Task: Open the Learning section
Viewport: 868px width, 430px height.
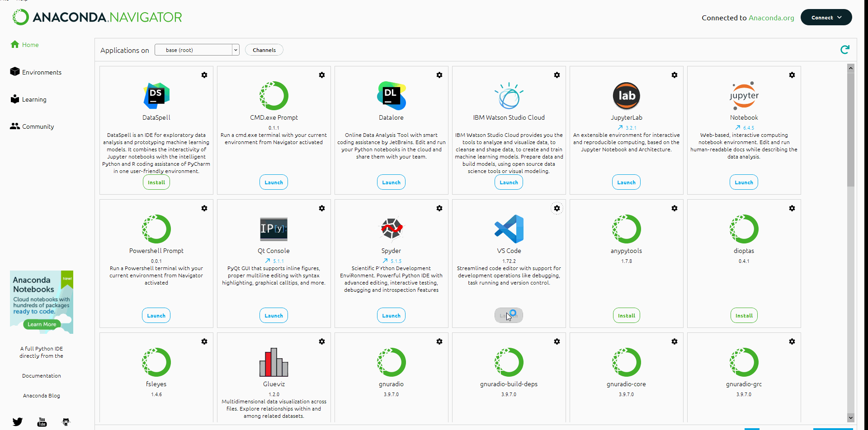Action: (x=28, y=99)
